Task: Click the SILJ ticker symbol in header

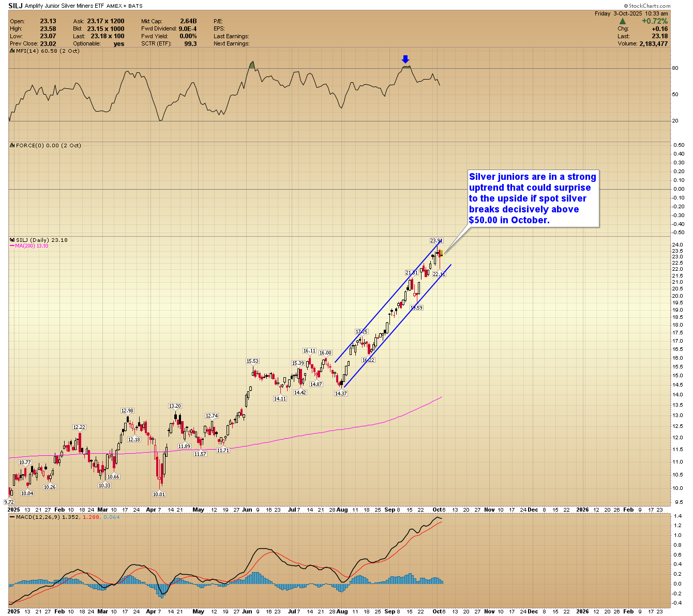Action: [16, 5]
